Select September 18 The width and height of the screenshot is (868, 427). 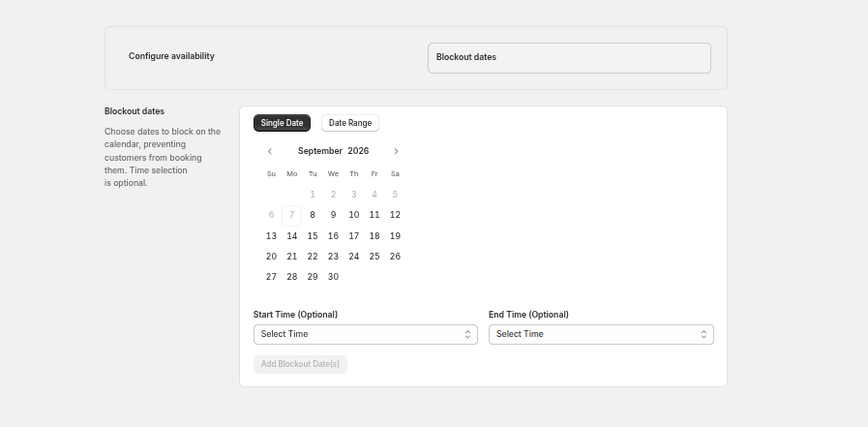pyautogui.click(x=374, y=236)
